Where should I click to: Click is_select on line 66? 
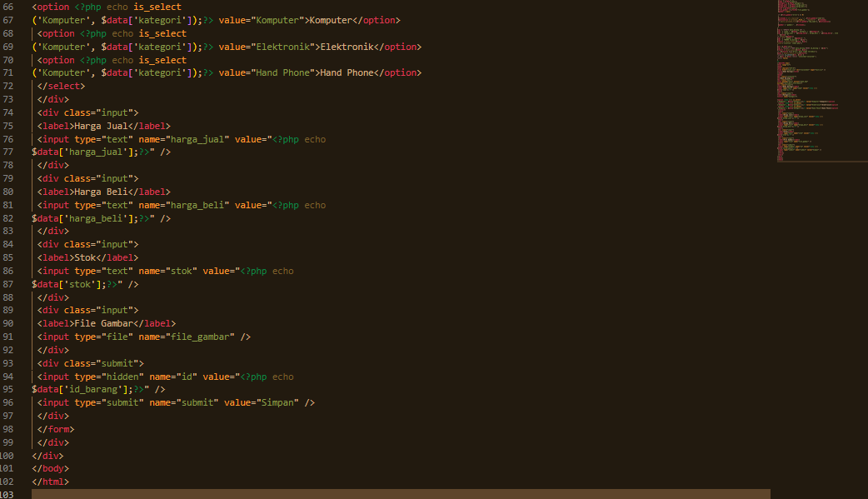click(x=157, y=7)
